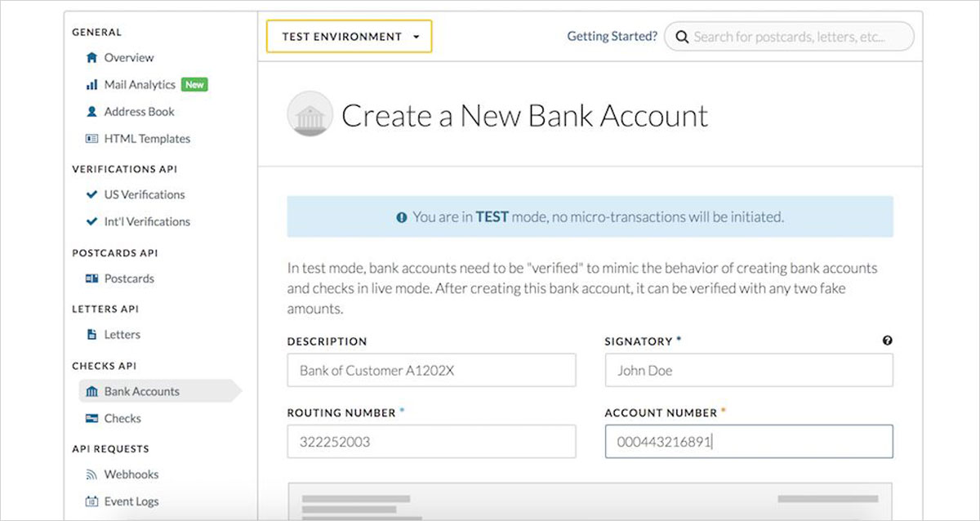Screen dimensions: 980x521
Task: Click the Account Number field
Action: point(748,442)
